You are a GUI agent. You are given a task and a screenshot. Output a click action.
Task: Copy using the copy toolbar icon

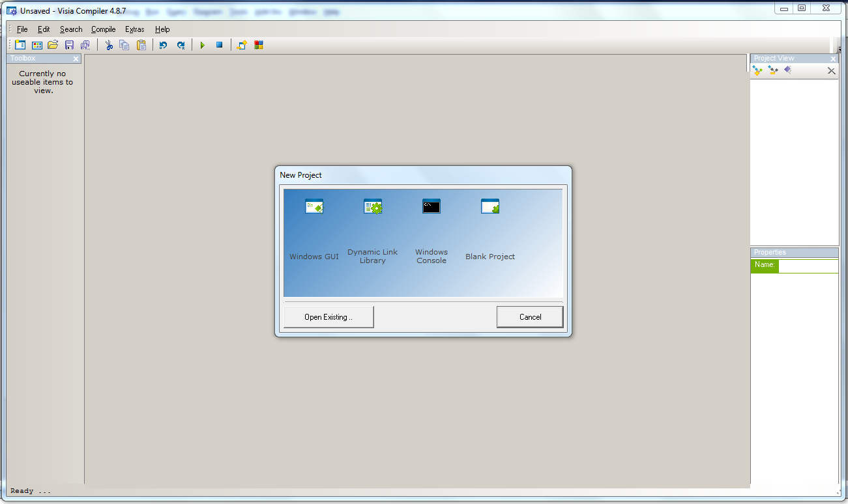point(124,44)
